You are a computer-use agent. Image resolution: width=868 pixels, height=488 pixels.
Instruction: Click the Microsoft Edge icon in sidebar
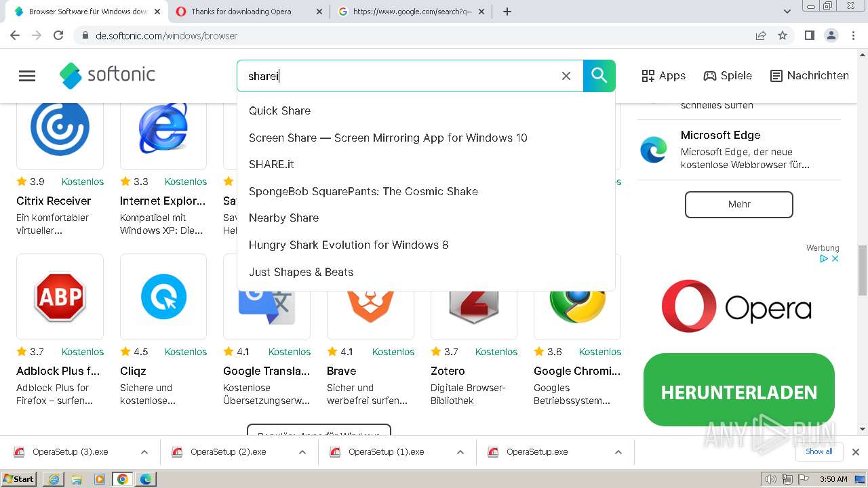(x=654, y=149)
